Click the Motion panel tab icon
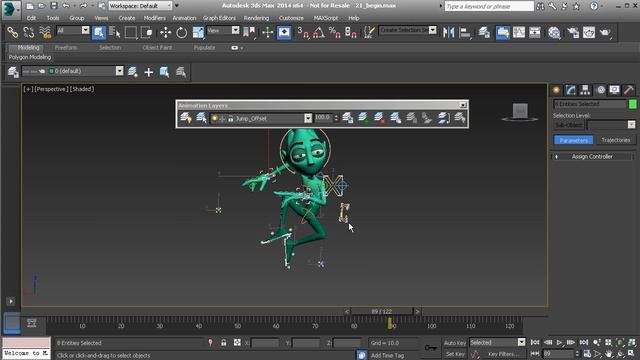The image size is (640, 360). pos(600,90)
